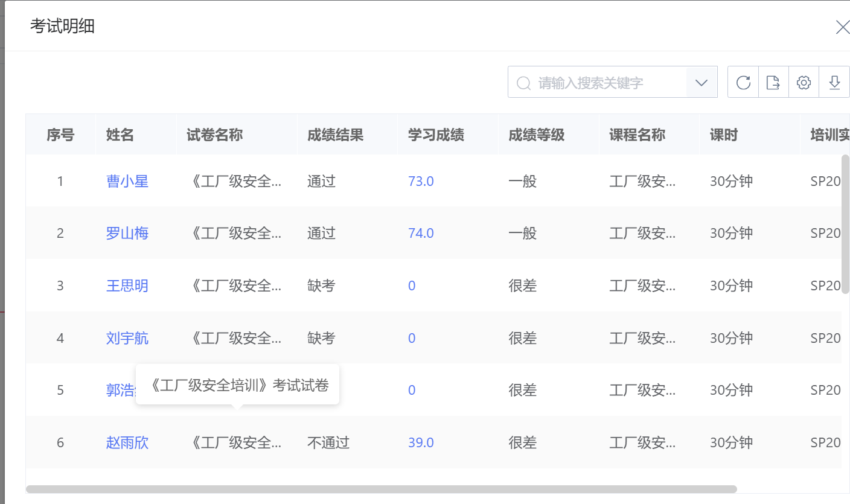Export the exam data file
Screen dimensions: 850x504
coord(773,81)
